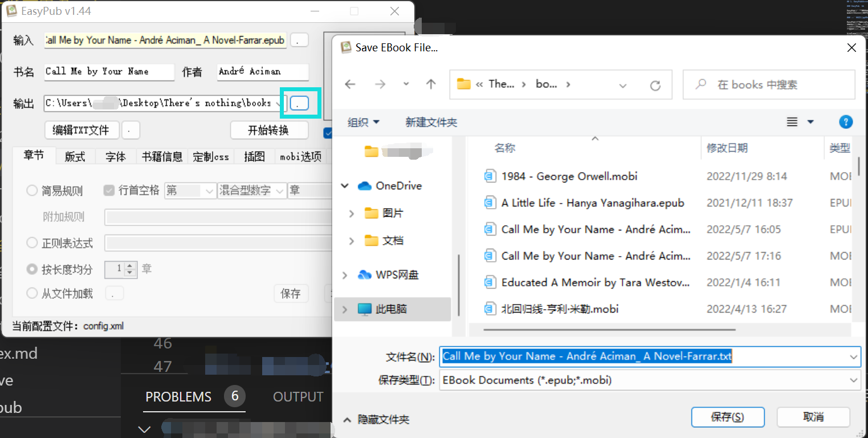Click the OneDrive cloud icon
868x438 pixels.
(365, 186)
